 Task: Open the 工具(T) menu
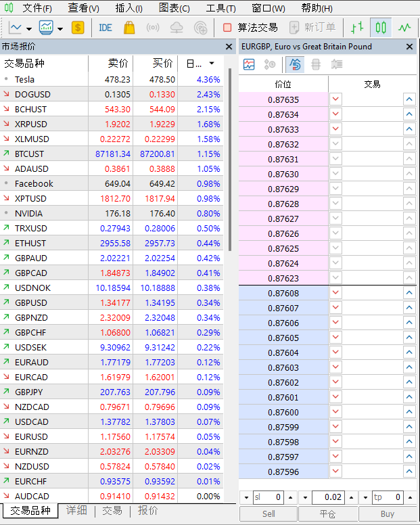click(221, 8)
